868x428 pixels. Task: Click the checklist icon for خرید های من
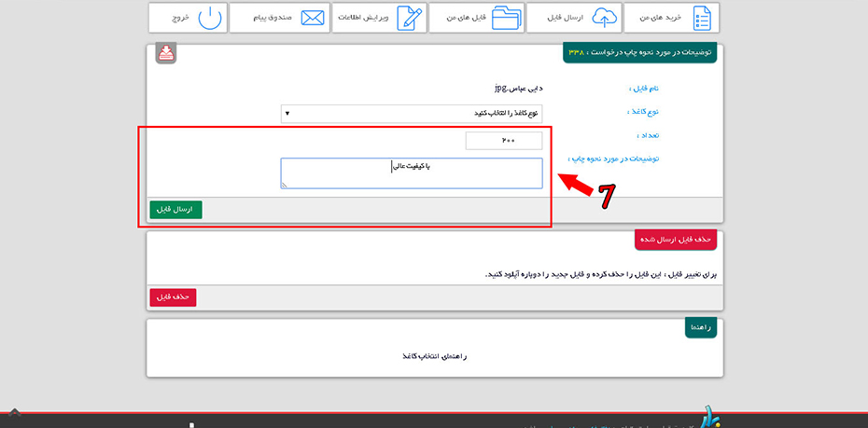pos(701,18)
